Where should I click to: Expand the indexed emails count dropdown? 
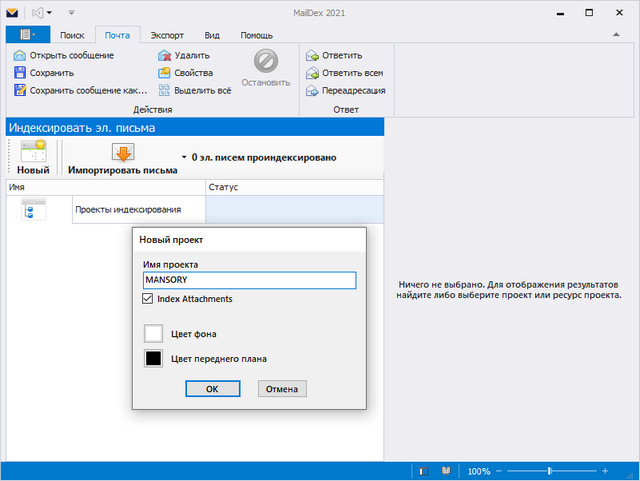pos(184,158)
